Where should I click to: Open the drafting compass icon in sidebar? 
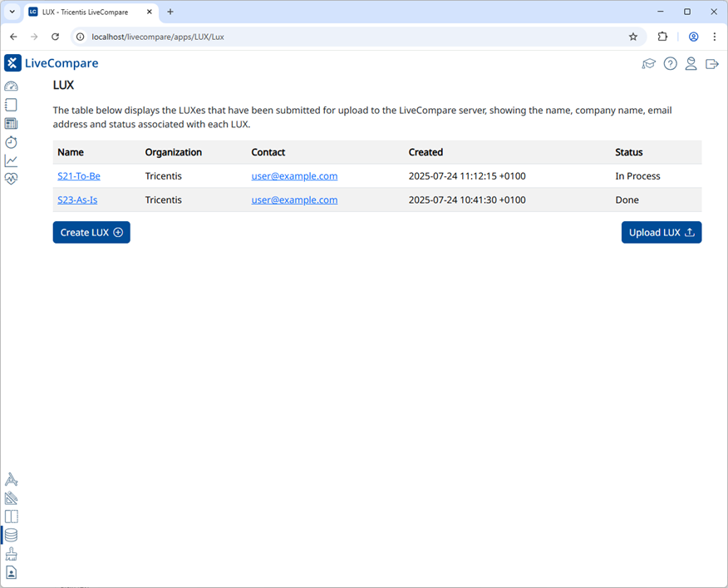pos(11,480)
